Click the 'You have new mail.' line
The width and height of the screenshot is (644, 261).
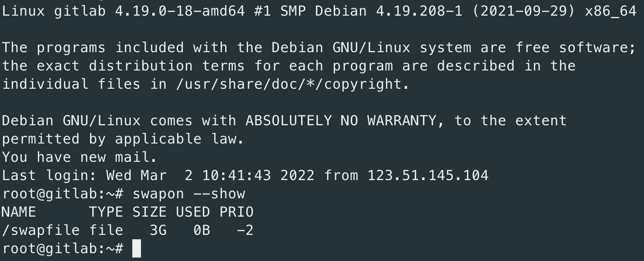point(80,157)
